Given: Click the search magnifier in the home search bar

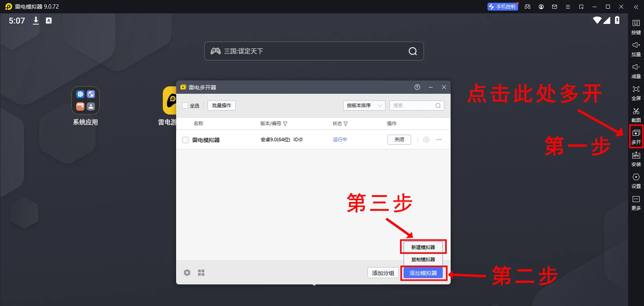Looking at the screenshot, I should coord(412,51).
